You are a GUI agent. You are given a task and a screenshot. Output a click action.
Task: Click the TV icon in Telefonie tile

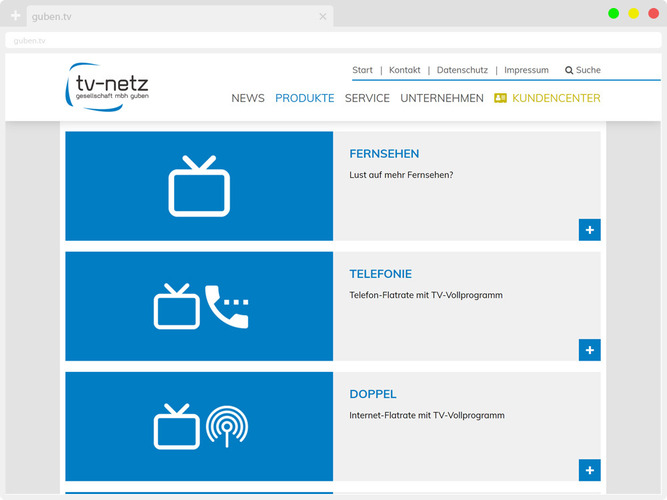pos(176,307)
